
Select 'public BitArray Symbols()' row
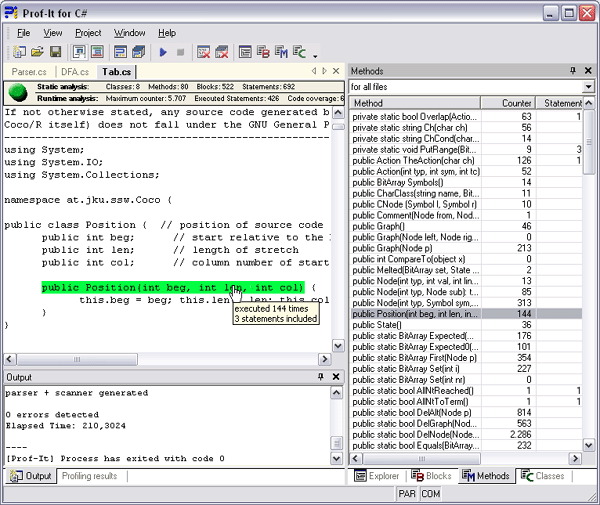click(x=466, y=182)
